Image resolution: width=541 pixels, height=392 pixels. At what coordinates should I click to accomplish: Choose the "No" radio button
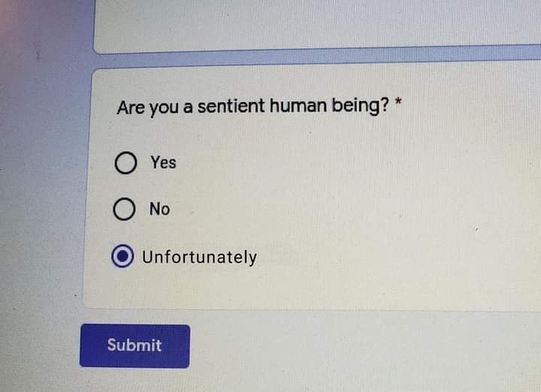125,210
